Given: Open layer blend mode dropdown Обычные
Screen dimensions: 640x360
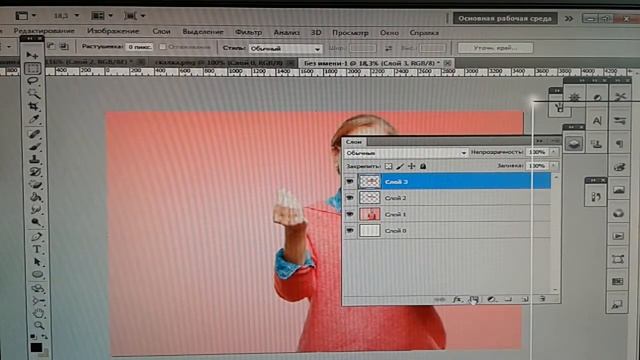Looking at the screenshot, I should pyautogui.click(x=405, y=153).
